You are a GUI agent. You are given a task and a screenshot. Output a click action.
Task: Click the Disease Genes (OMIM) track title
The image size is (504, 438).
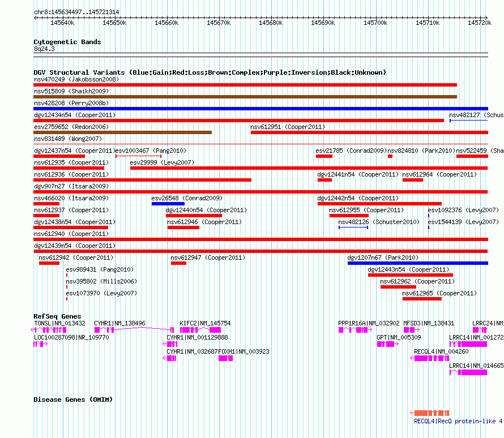point(73,400)
